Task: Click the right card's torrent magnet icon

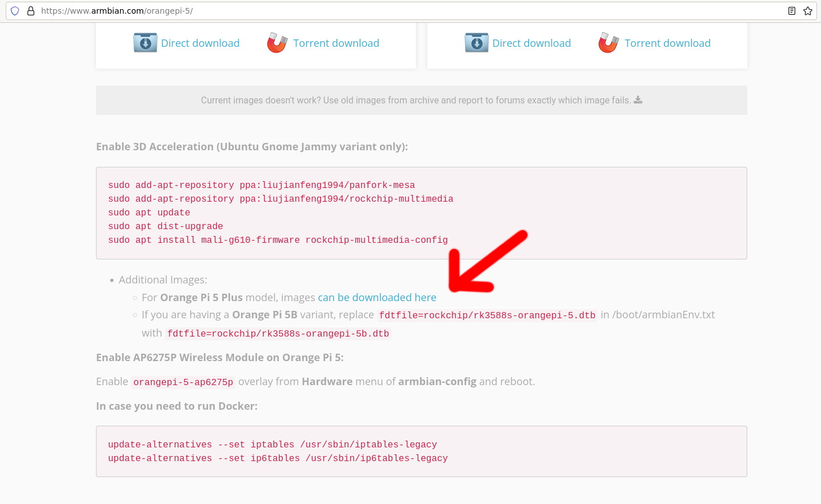Action: tap(608, 43)
